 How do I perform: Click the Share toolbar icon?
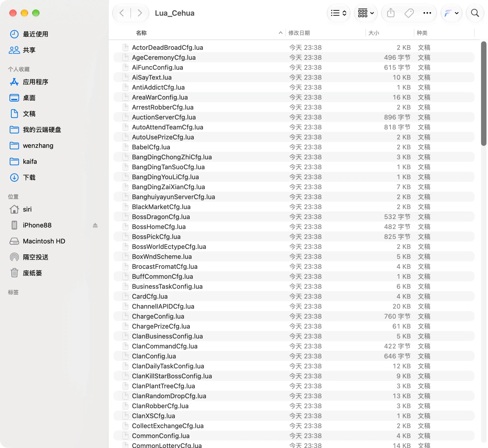click(x=391, y=13)
